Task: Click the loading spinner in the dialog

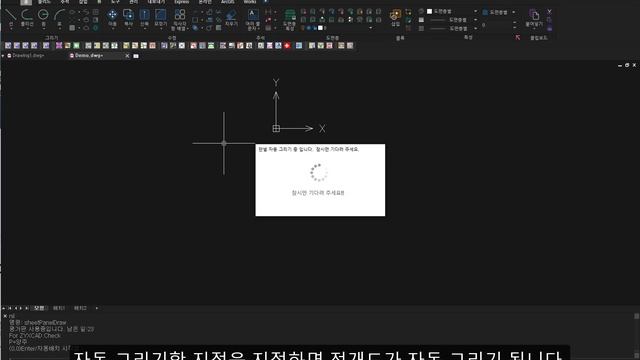Action: point(318,173)
